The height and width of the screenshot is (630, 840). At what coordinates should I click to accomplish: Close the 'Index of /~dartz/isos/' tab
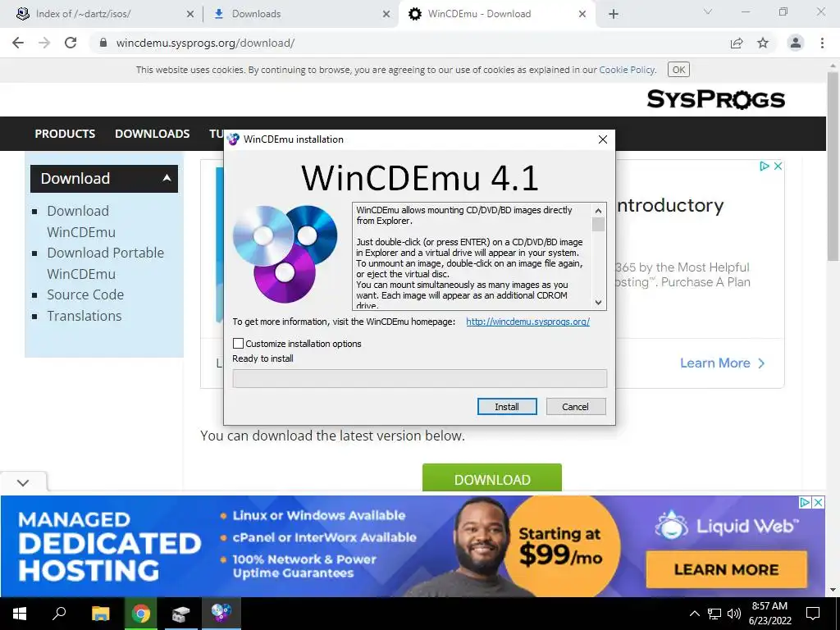(x=190, y=15)
